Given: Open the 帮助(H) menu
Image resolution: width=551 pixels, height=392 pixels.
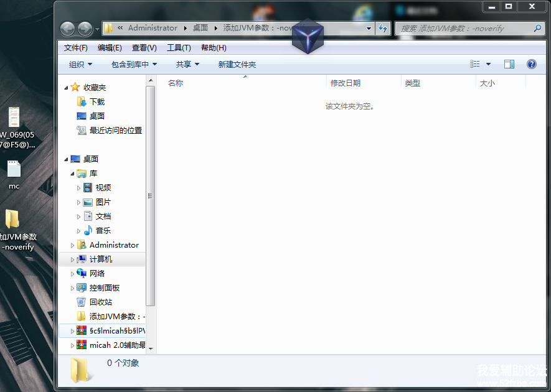Looking at the screenshot, I should (214, 48).
